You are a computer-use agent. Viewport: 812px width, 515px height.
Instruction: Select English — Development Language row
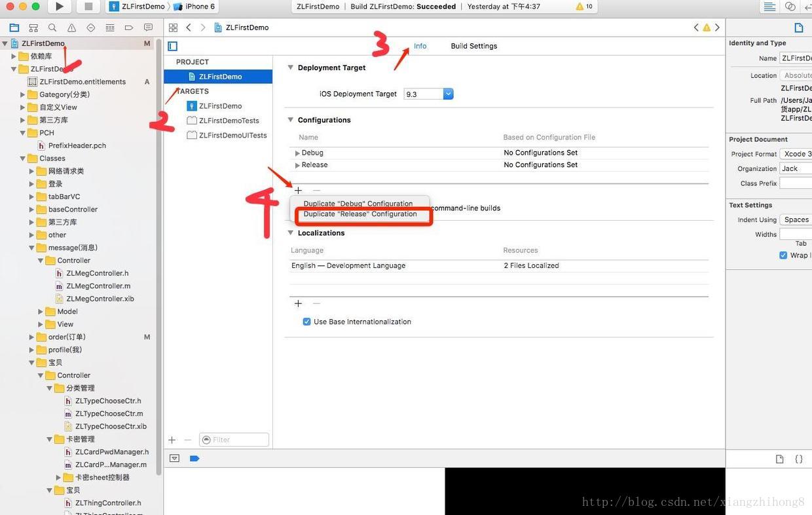[x=499, y=266]
